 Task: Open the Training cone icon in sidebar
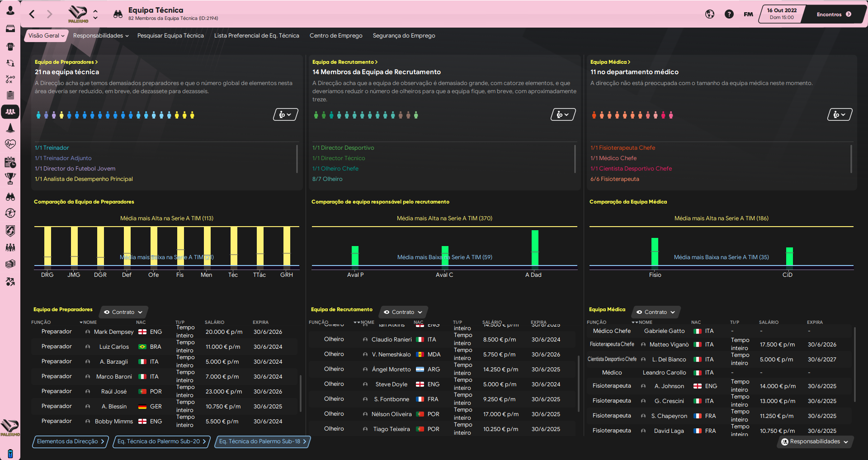[x=10, y=128]
